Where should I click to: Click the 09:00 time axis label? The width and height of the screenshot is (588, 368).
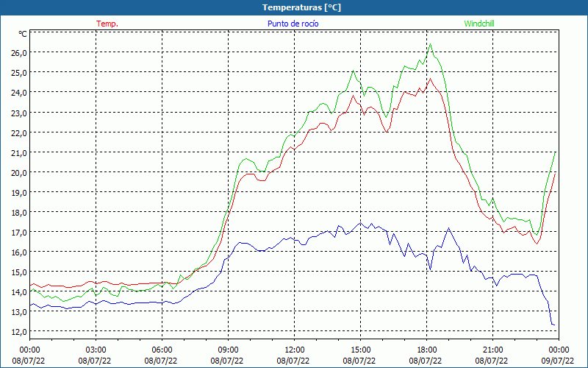228,350
